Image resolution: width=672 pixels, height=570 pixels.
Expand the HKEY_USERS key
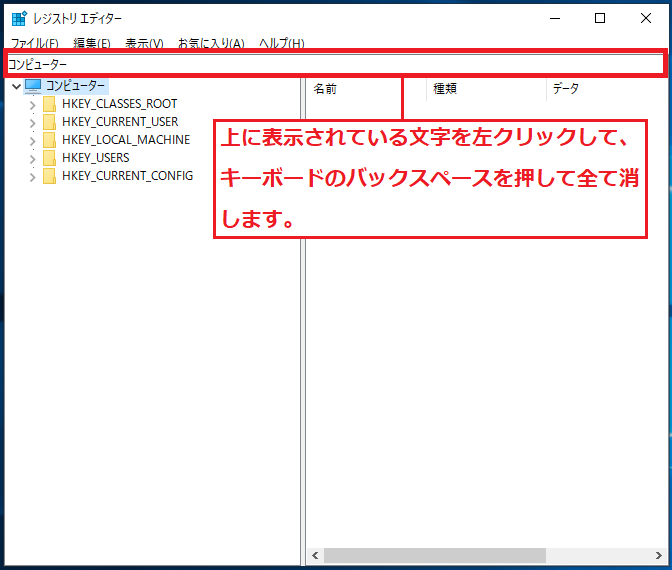coord(33,159)
